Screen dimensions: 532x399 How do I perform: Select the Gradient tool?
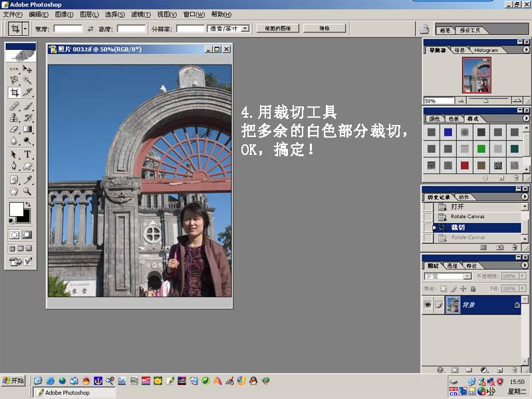pyautogui.click(x=27, y=129)
